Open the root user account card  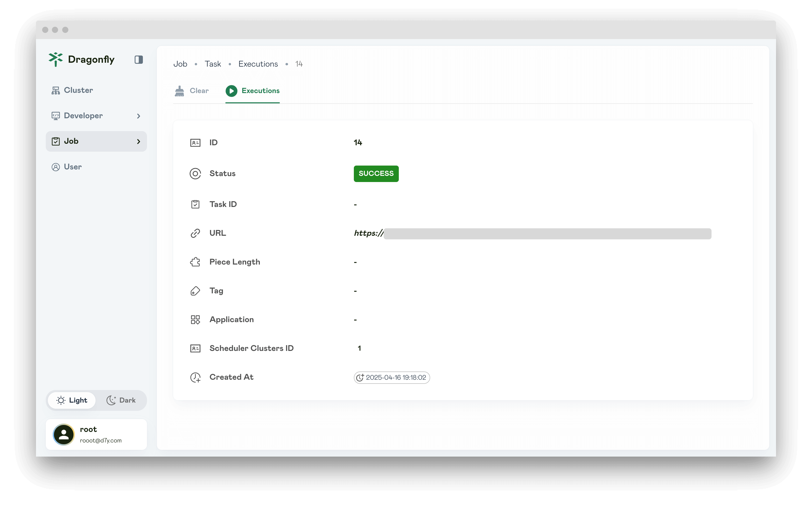pyautogui.click(x=96, y=435)
